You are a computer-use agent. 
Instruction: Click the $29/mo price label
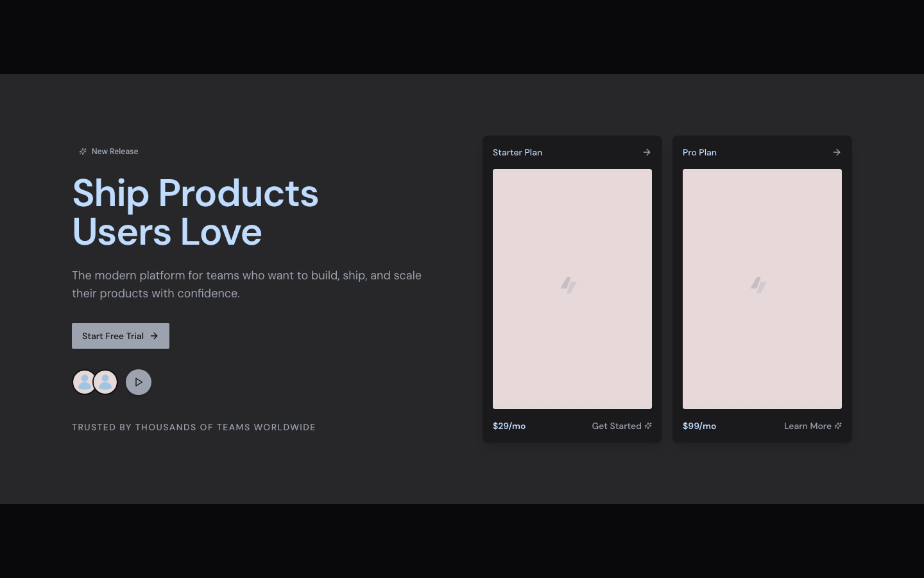tap(509, 426)
